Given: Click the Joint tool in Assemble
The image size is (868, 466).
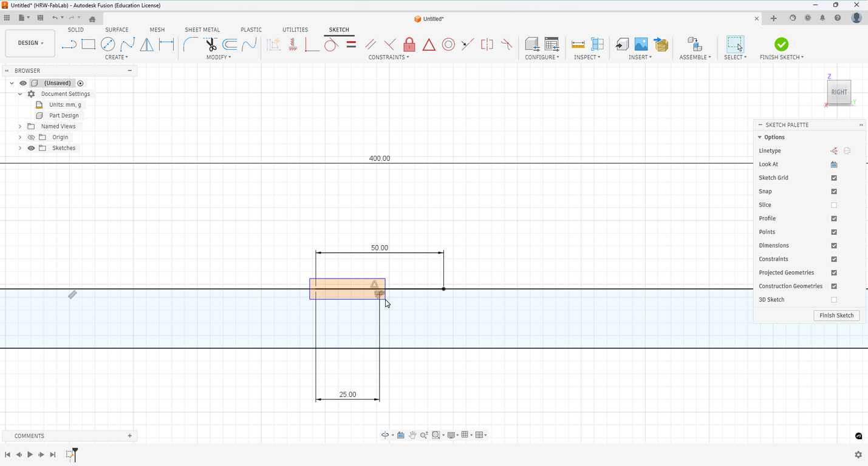Looking at the screenshot, I should click(694, 44).
